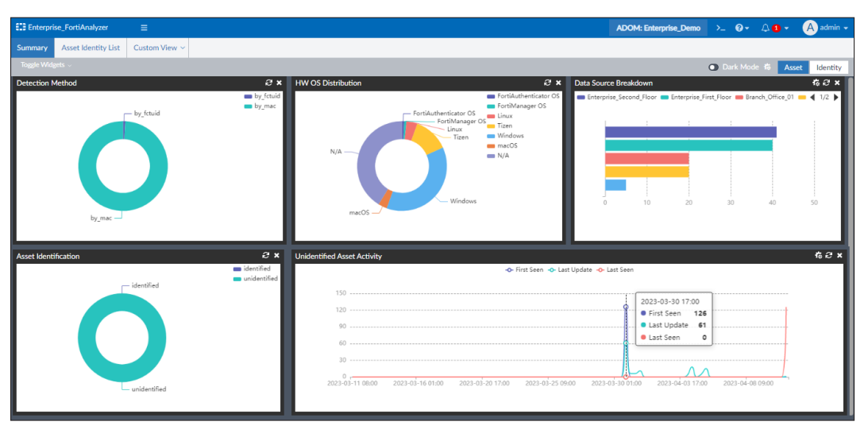Toggle the hamburger sidebar menu
This screenshot has height=441, width=868.
(x=144, y=28)
